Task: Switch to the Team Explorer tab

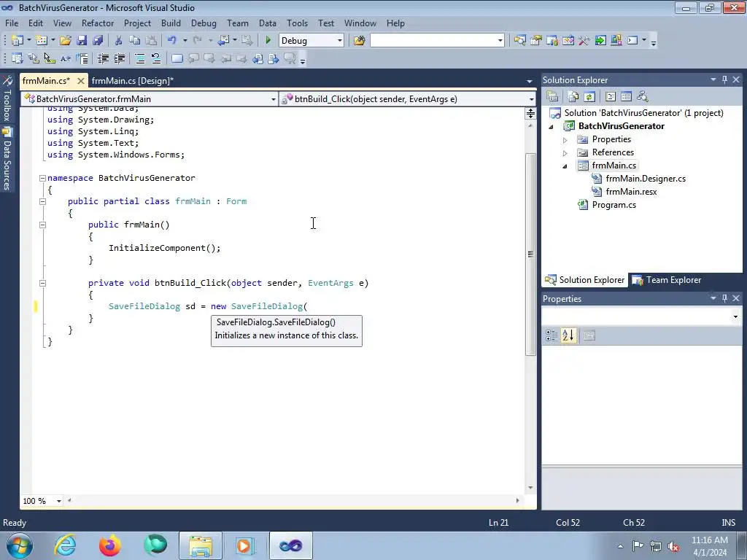Action: click(667, 280)
